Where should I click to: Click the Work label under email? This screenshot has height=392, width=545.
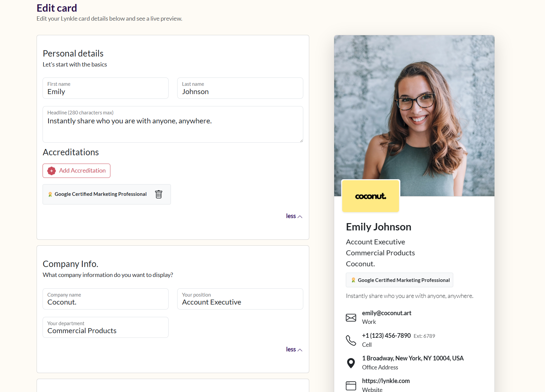[369, 322]
